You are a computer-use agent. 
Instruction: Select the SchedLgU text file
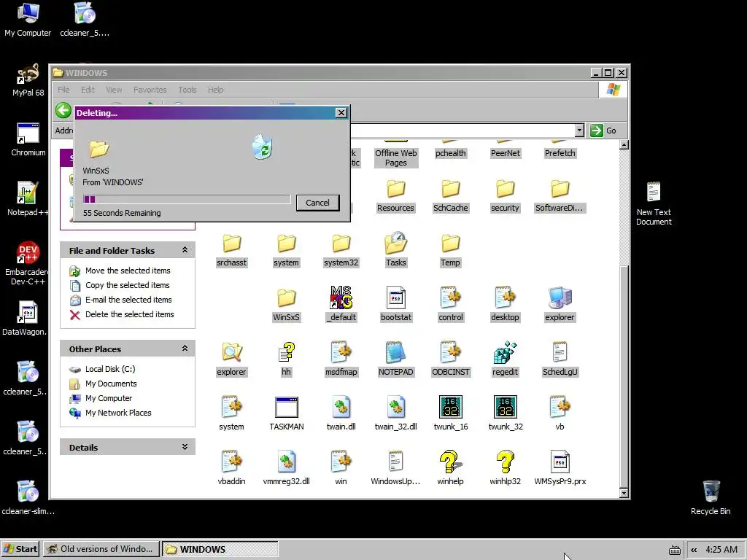(560, 359)
